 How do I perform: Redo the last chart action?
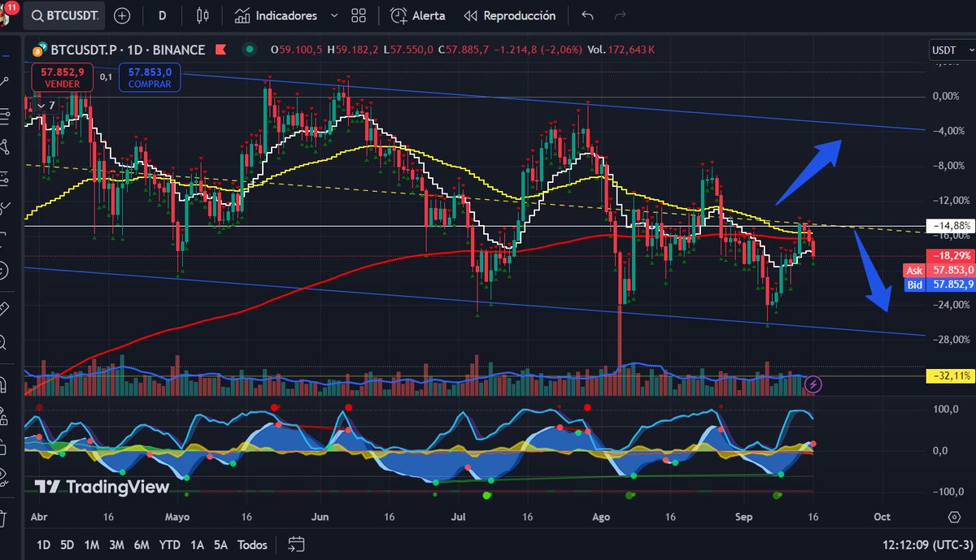620,15
